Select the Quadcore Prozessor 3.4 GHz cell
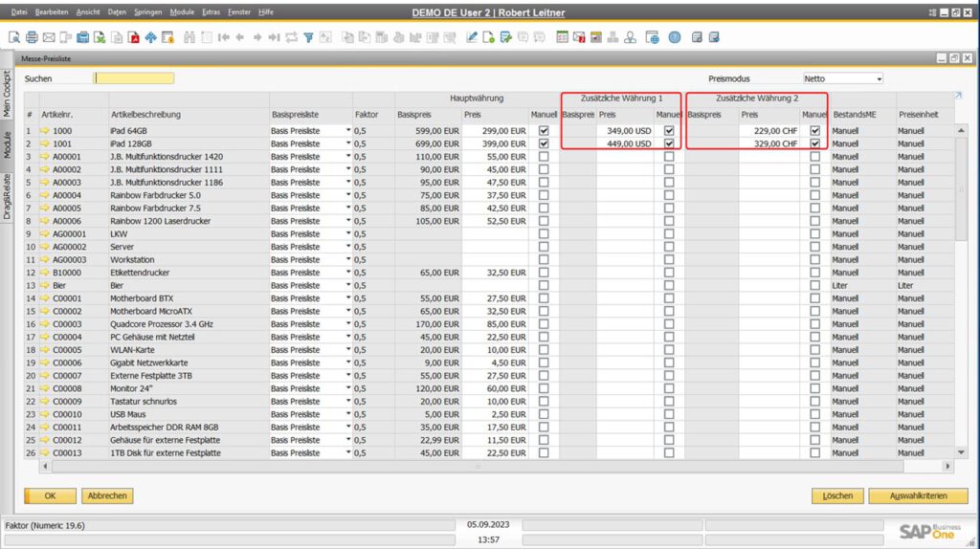Viewport: 980px width, 549px height. point(189,323)
